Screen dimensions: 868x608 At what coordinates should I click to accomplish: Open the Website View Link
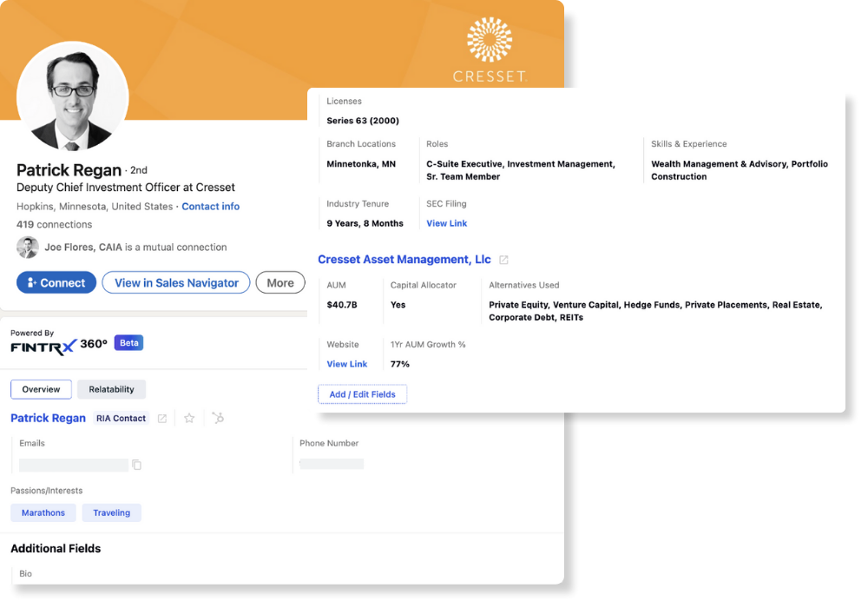tap(346, 364)
